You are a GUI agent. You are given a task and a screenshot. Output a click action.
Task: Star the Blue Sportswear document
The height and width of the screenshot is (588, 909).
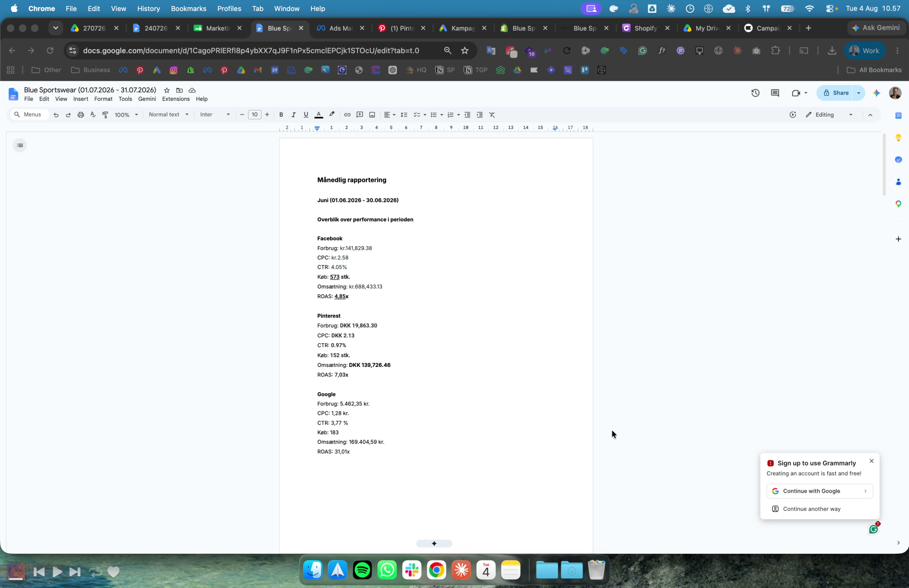167,90
